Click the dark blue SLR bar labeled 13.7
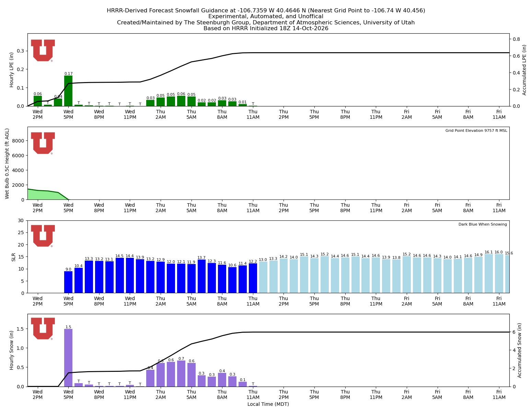This screenshot has height=412, width=532. [x=201, y=276]
